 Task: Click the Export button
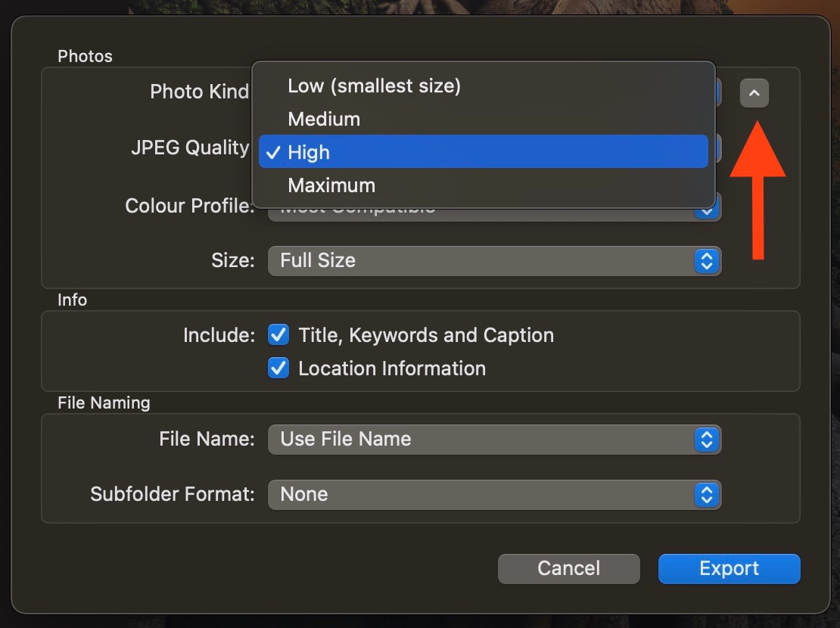pyautogui.click(x=728, y=568)
